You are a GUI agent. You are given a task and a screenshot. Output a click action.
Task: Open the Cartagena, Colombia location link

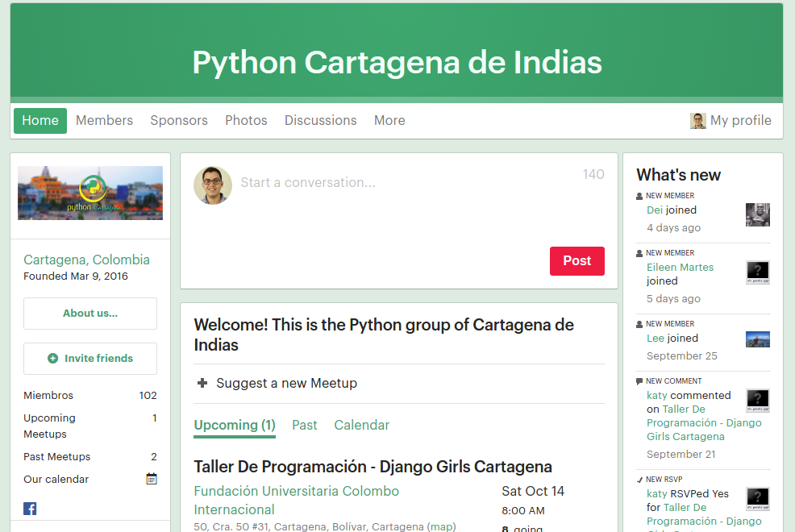click(87, 260)
